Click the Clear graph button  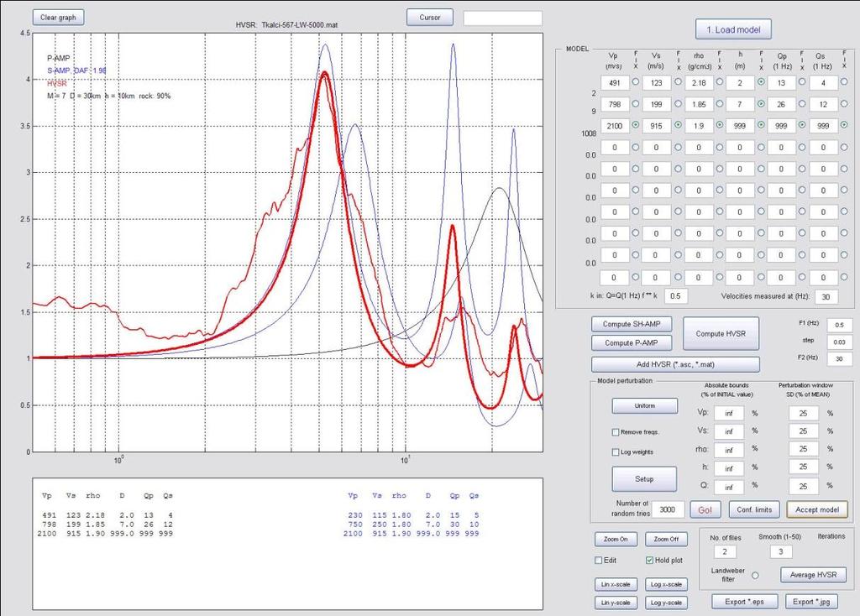[58, 18]
